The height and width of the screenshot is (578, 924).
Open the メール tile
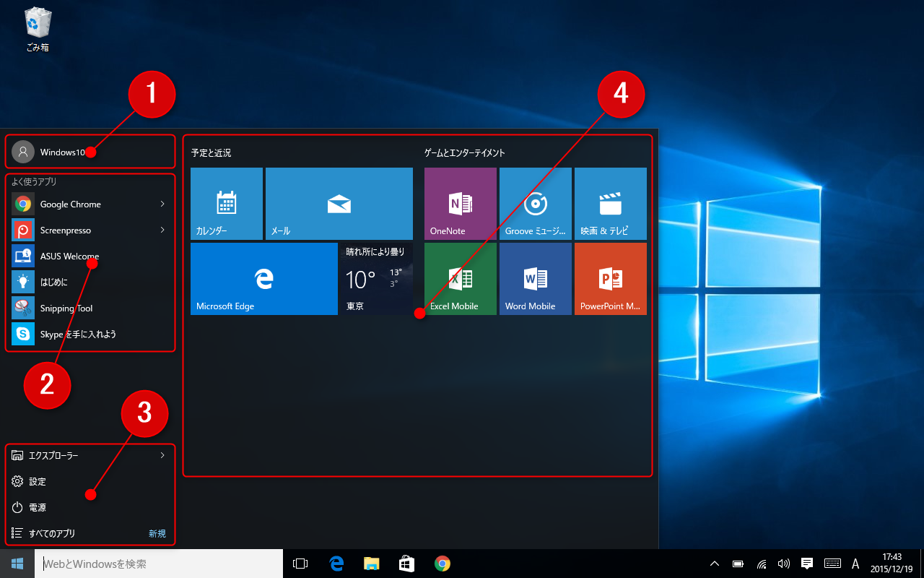(339, 204)
